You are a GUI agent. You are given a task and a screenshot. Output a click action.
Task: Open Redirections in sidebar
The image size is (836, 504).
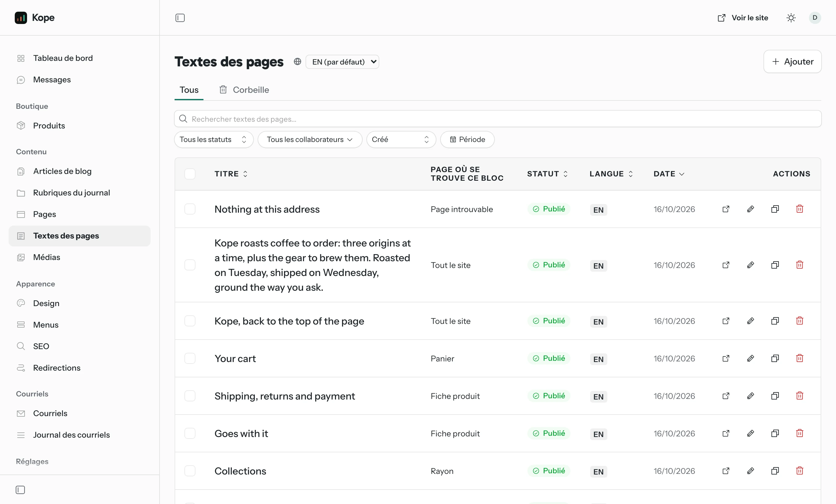click(x=80, y=368)
